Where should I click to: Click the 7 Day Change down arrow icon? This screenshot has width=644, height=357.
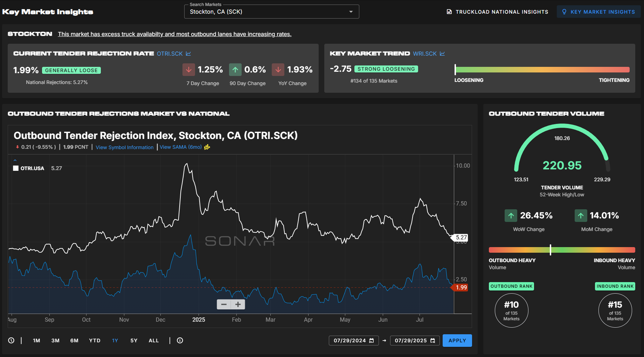pyautogui.click(x=189, y=70)
